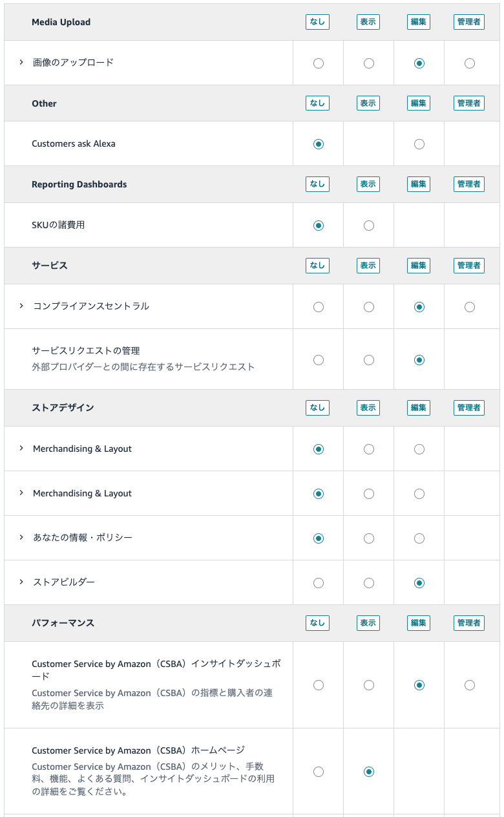Select 管理者 for コンプライアンスセントラル
Viewport: 504px width, 817px height.
(x=470, y=307)
